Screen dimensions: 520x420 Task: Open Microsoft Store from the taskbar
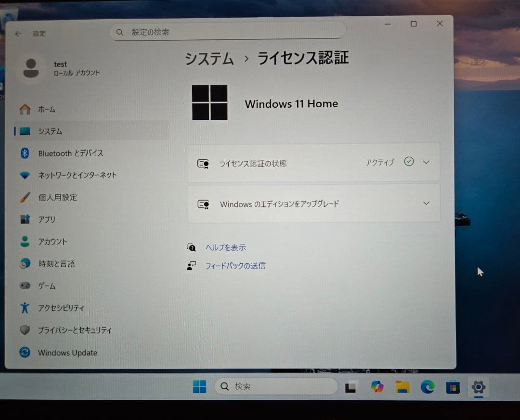tap(453, 387)
